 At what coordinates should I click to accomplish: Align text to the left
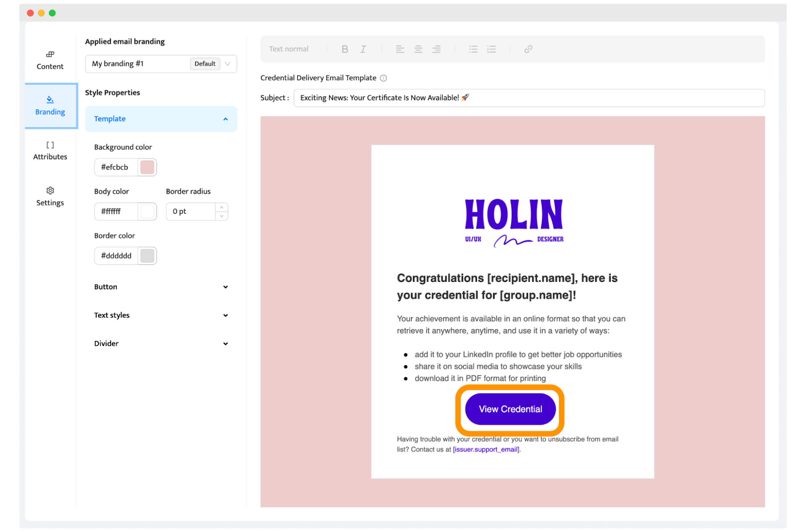(x=400, y=49)
